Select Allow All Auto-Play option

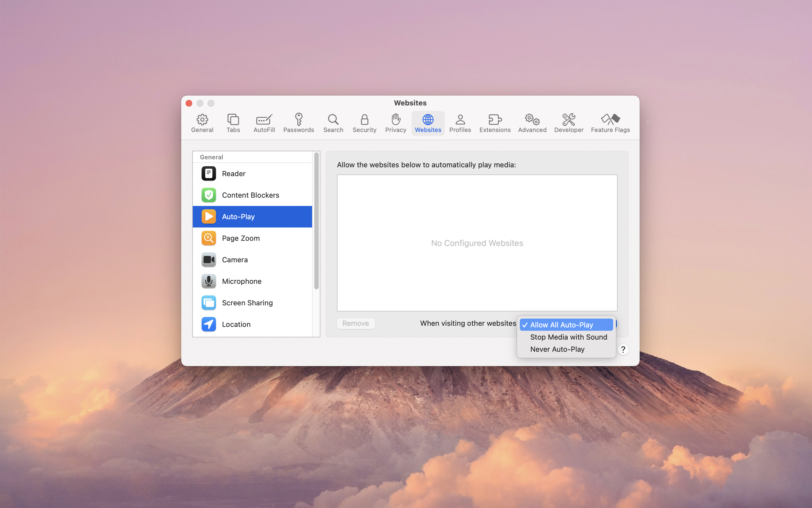(561, 325)
